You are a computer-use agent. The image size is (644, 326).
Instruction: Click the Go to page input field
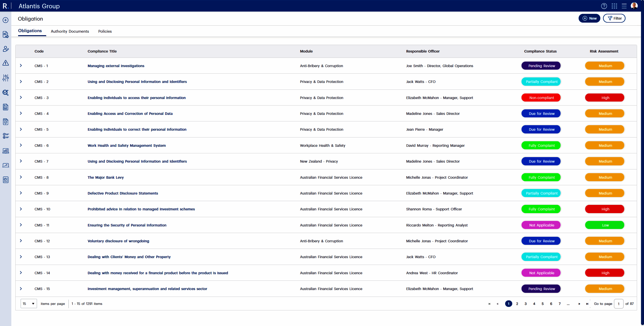coord(618,304)
